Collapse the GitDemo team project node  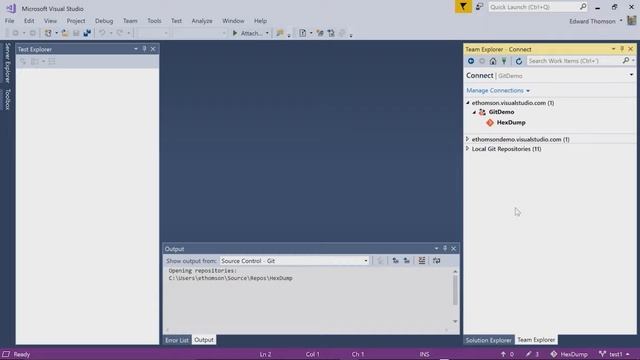pos(474,112)
